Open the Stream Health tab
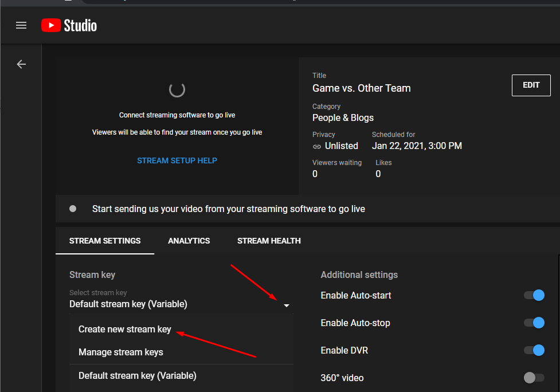The height and width of the screenshot is (392, 560). pyautogui.click(x=269, y=241)
